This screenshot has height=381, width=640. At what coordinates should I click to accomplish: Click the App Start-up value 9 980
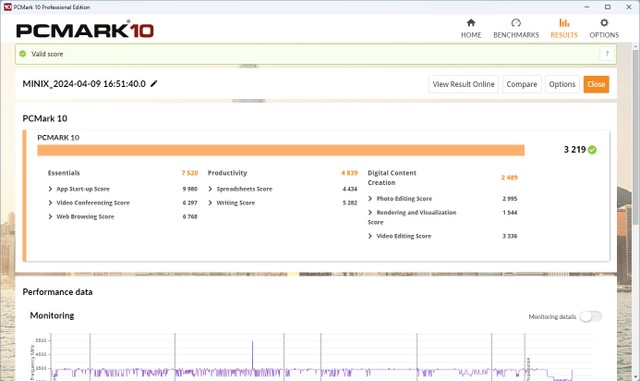190,189
